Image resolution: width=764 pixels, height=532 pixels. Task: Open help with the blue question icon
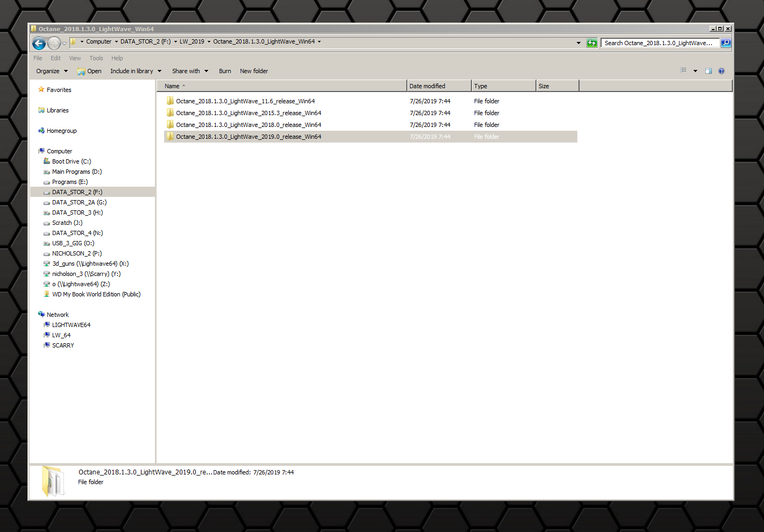pos(721,71)
